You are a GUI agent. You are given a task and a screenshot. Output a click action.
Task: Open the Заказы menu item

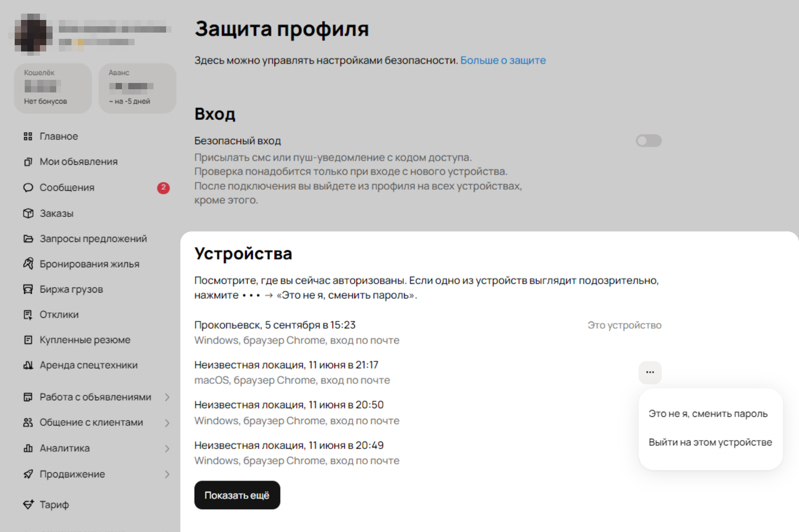(57, 213)
